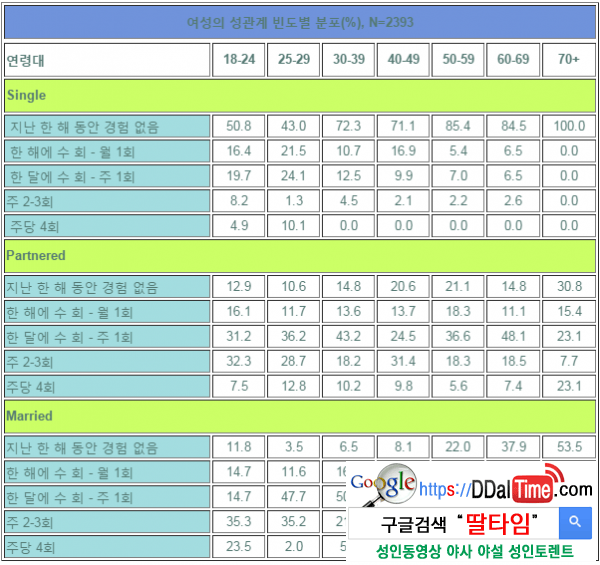The width and height of the screenshot is (600, 565).
Task: Select the cell with value 43.0
Action: pos(293,126)
